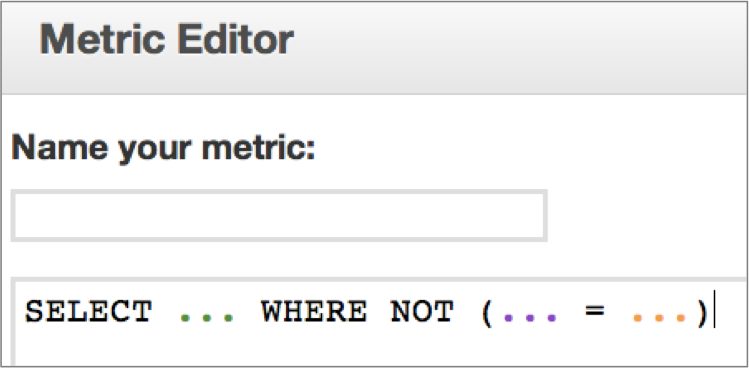749x368 pixels.
Task: Click the opening parenthesis after NOT
Action: [487, 313]
